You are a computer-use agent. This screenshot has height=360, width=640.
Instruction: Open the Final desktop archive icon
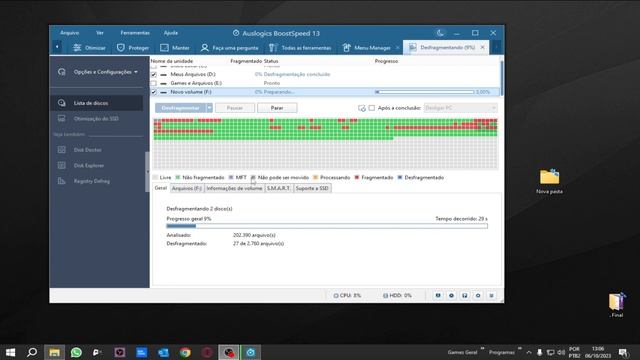pyautogui.click(x=617, y=304)
